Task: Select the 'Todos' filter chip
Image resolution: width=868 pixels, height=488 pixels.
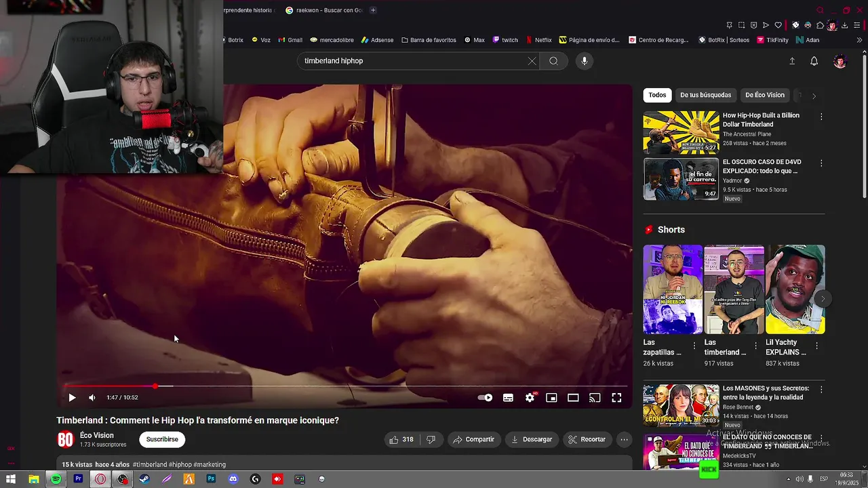Action: (657, 95)
